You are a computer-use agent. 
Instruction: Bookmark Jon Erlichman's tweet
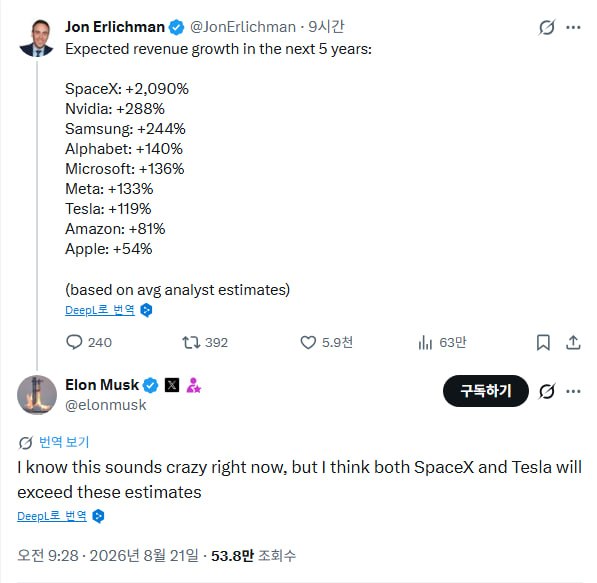(x=543, y=342)
